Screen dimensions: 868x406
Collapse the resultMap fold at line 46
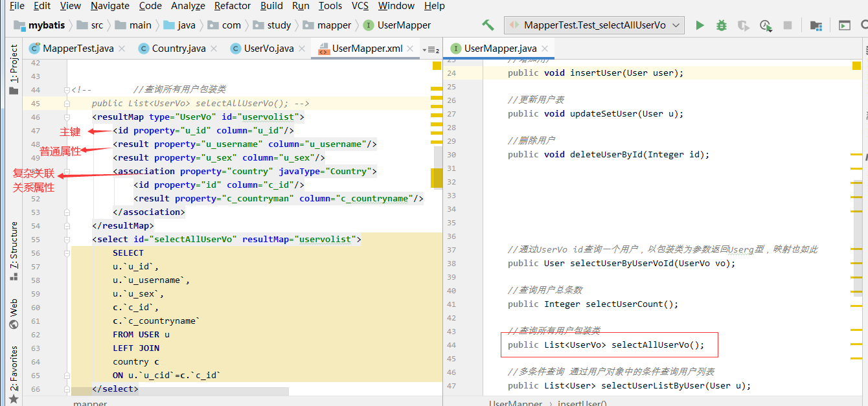coord(67,117)
